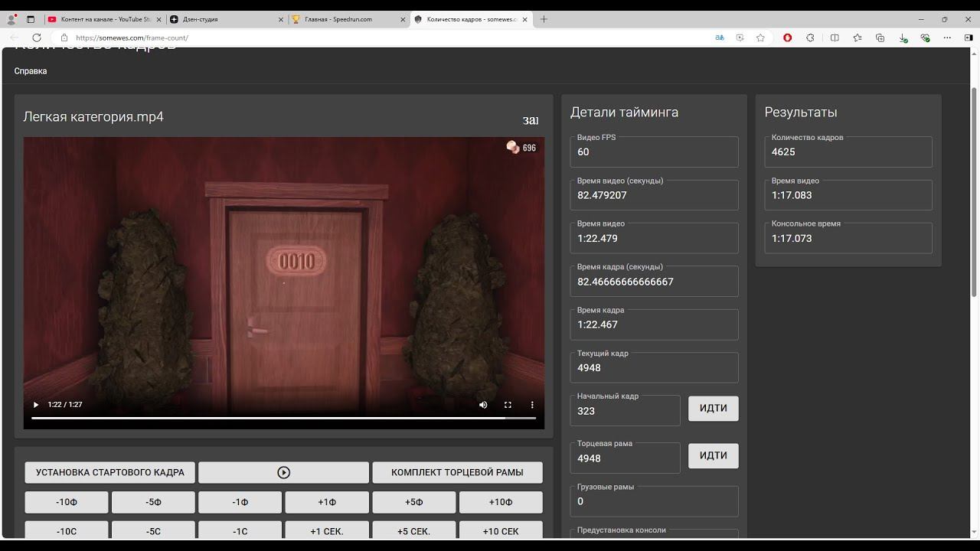The width and height of the screenshot is (980, 551).
Task: Open the video in fullscreen mode
Action: (x=508, y=405)
